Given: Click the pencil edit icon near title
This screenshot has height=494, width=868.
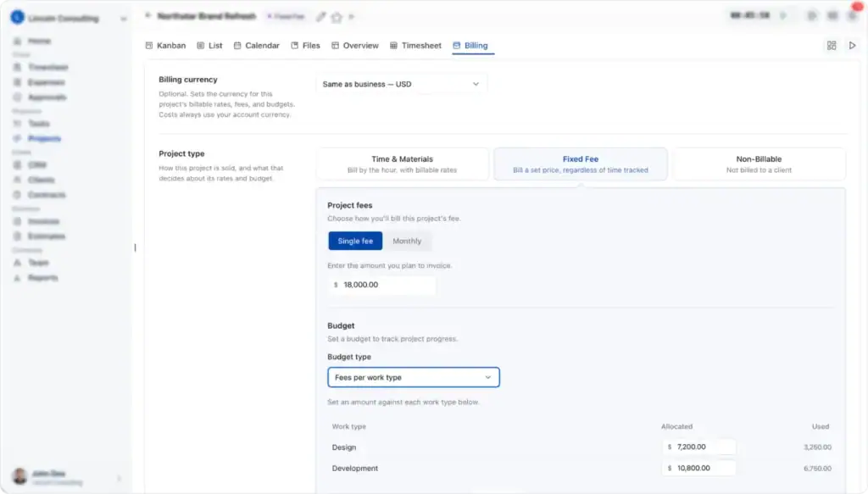Looking at the screenshot, I should [320, 17].
